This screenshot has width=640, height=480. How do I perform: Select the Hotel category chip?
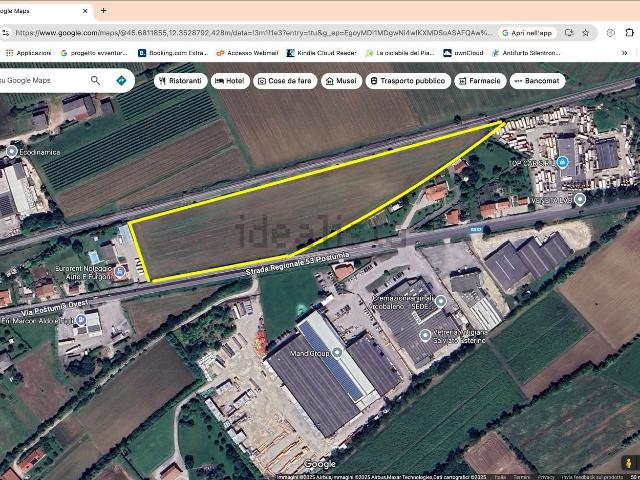pos(230,81)
